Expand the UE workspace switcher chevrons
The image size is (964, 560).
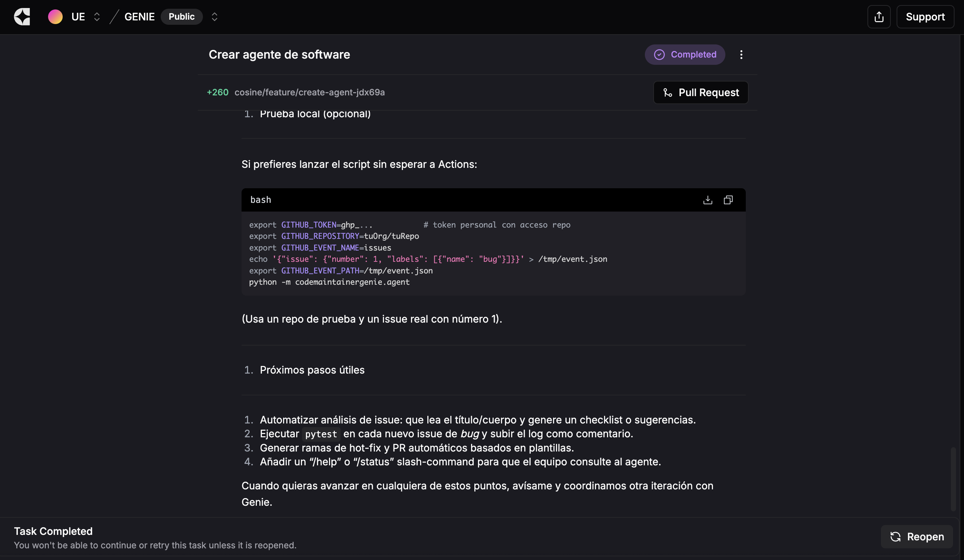(97, 17)
